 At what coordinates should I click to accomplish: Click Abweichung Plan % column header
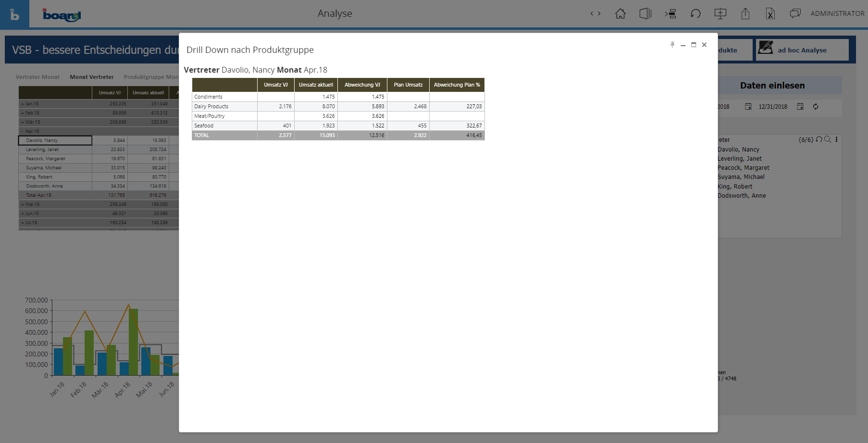[457, 85]
